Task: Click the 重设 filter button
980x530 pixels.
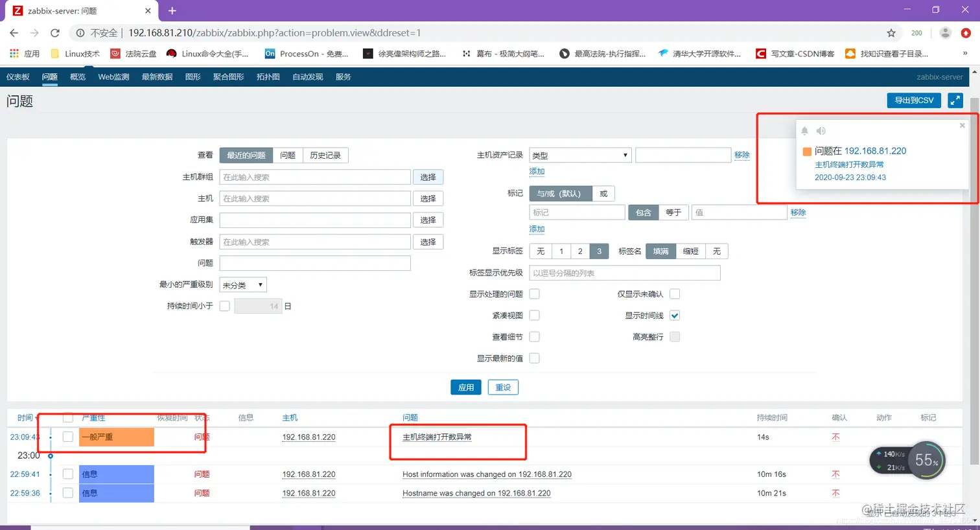Action: [503, 387]
